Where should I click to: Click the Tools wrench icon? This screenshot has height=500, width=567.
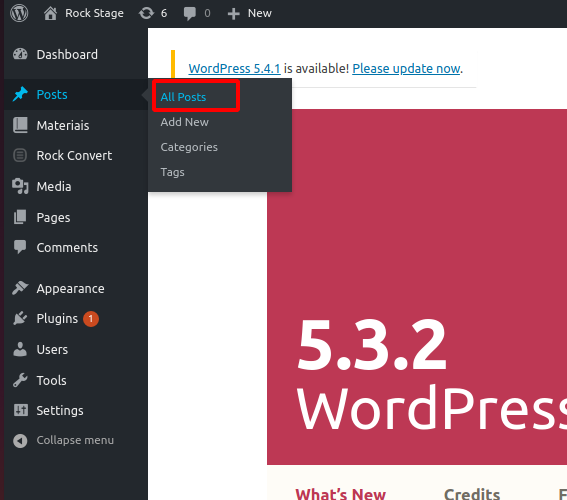click(20, 380)
